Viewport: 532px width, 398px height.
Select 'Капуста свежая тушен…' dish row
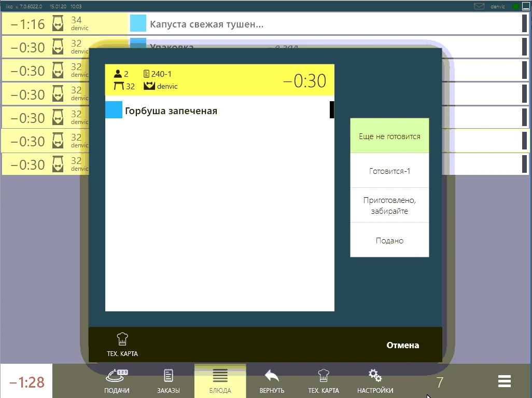[x=328, y=24]
